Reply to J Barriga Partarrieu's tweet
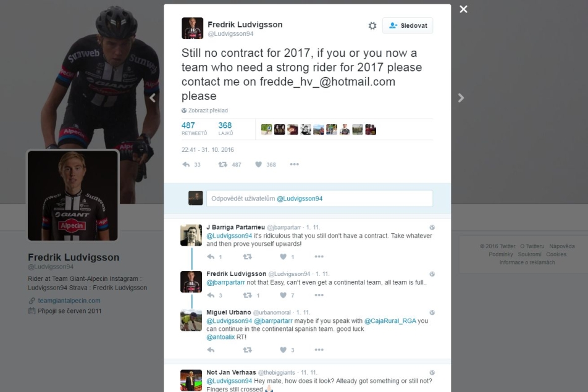588x392 pixels. (x=211, y=256)
